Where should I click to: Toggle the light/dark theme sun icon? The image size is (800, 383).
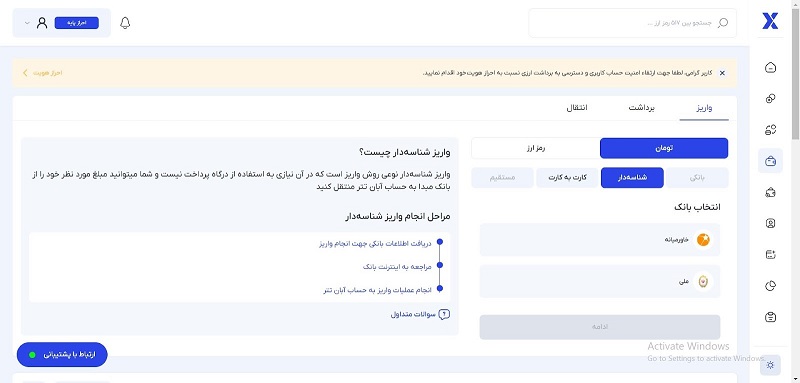coord(770,365)
